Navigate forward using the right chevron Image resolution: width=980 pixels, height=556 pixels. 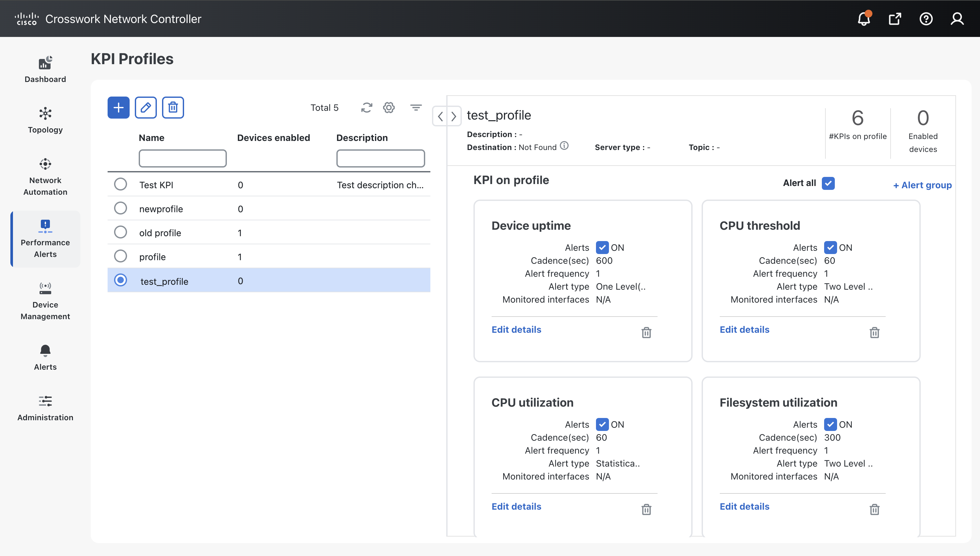point(453,116)
